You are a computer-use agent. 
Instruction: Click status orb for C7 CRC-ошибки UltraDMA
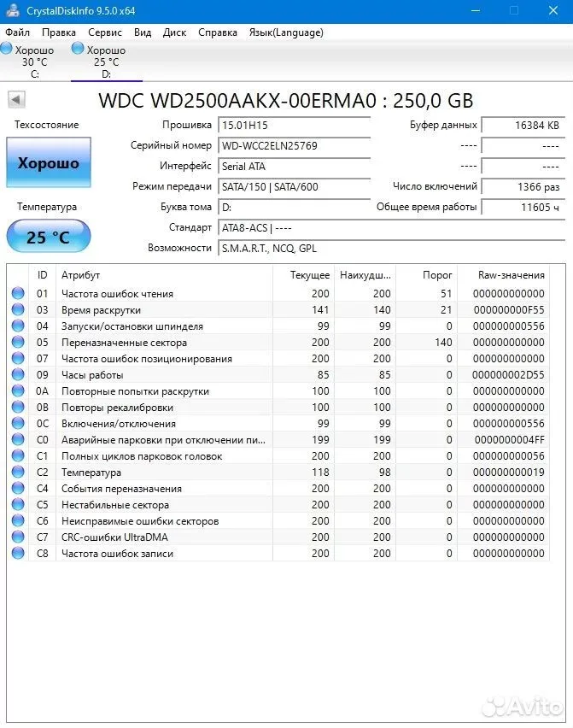click(x=18, y=537)
